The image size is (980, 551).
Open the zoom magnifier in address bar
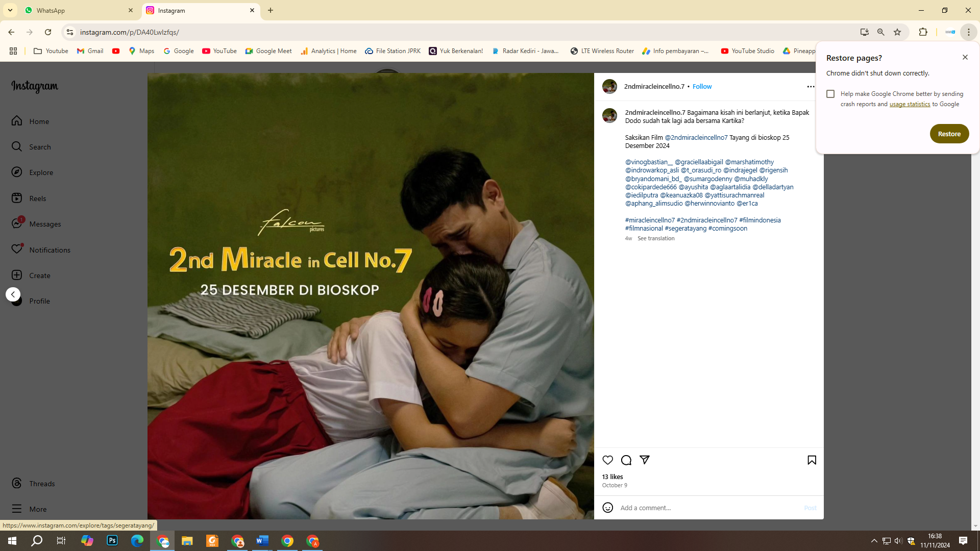point(880,32)
